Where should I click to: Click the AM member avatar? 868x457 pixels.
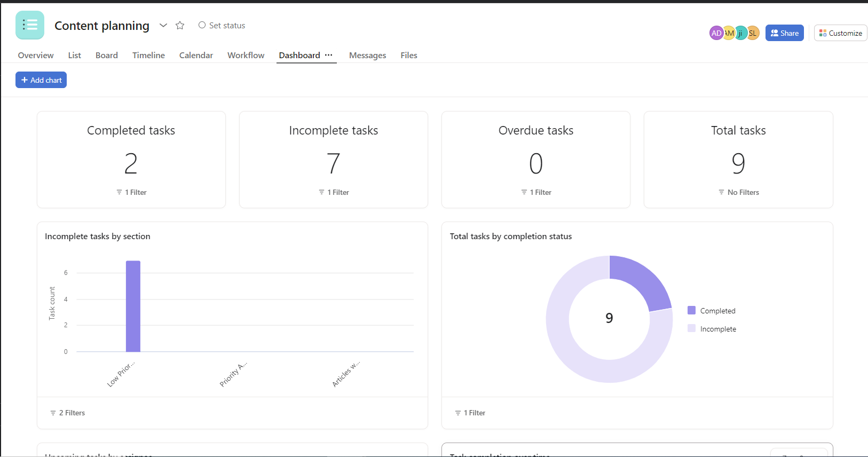pos(729,33)
